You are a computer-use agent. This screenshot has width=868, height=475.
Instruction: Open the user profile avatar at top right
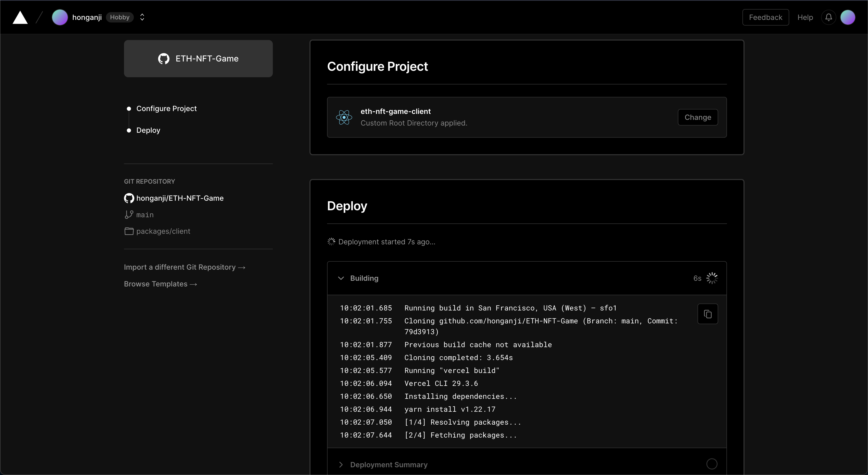tap(848, 17)
